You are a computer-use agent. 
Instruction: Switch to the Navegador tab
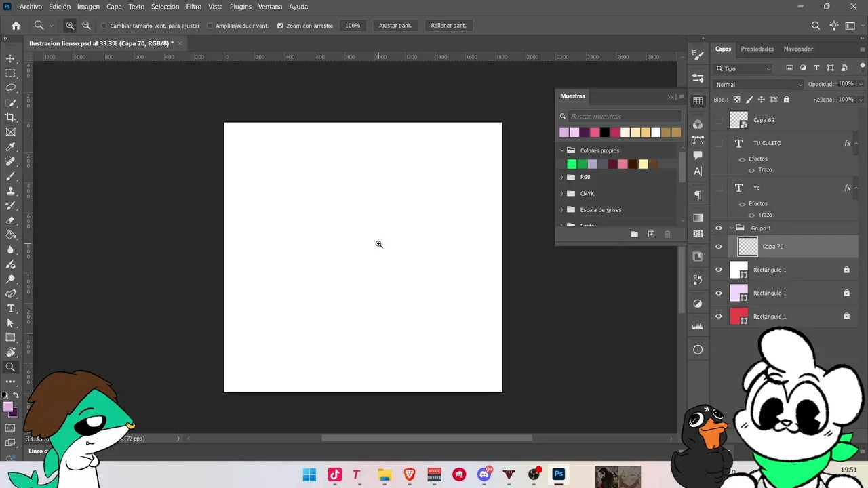coord(798,49)
